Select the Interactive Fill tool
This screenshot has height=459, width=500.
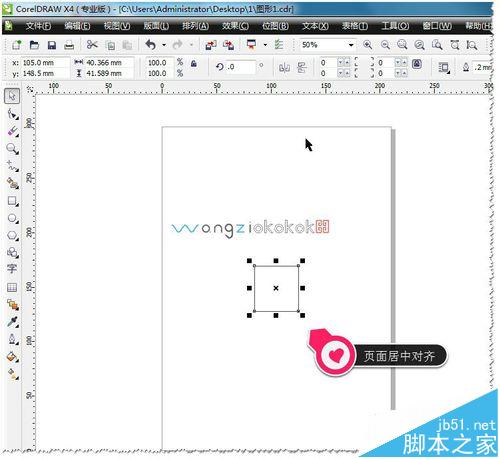[13, 374]
